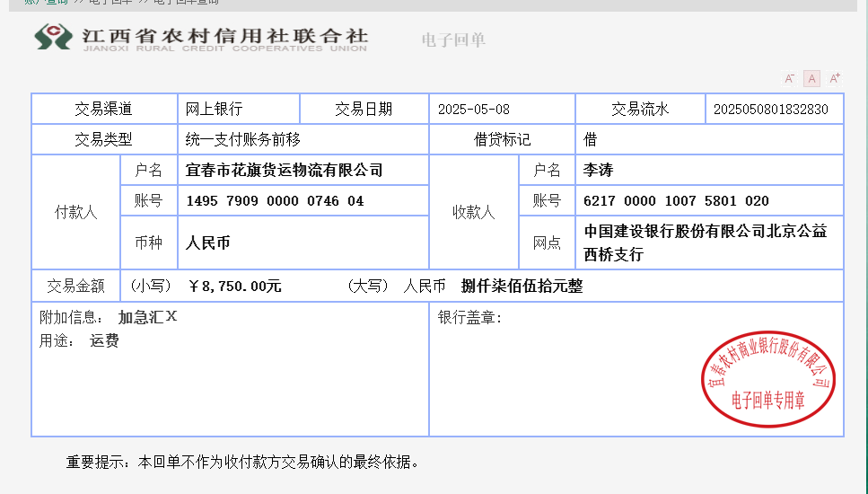Select payer account 1495 7909 0000 0746 04

(x=276, y=201)
